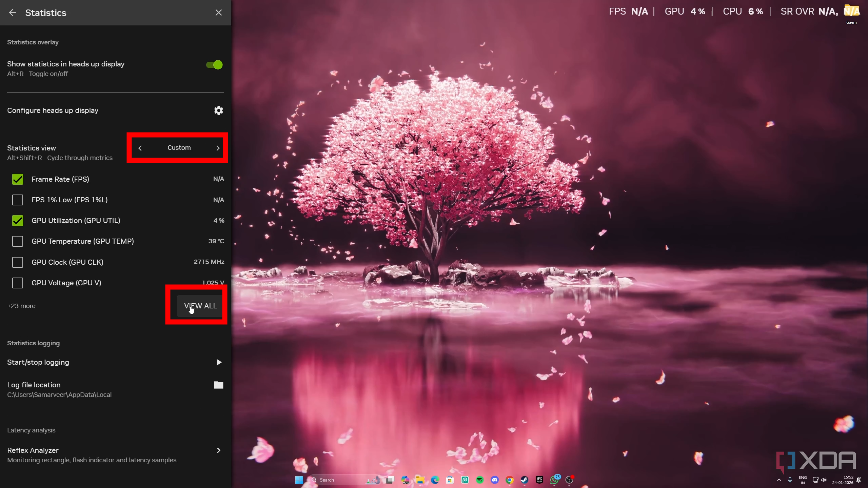The image size is (868, 488).
Task: Open notifications do-not-disturb bell
Action: pos(859,480)
